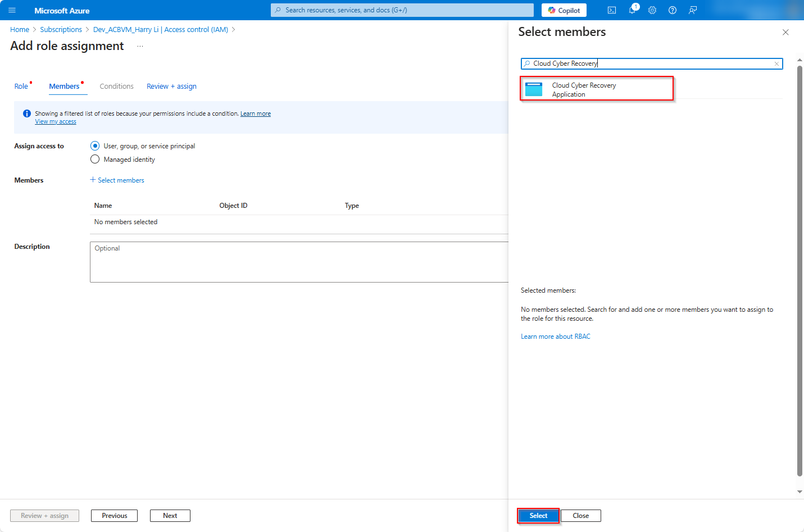Viewport: 804px width, 532px height.
Task: Open Cloud Shell terminal icon
Action: (612, 10)
